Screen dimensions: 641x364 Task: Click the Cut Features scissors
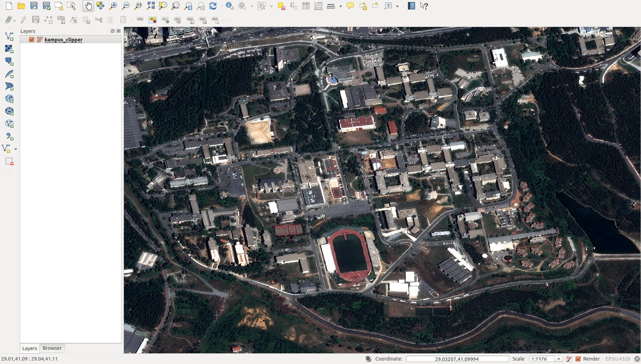(99, 20)
